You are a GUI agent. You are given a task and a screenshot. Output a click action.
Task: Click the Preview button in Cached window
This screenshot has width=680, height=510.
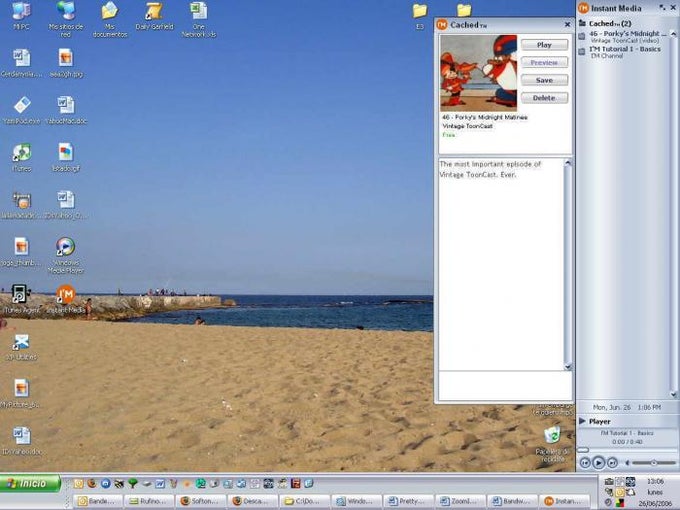click(544, 62)
